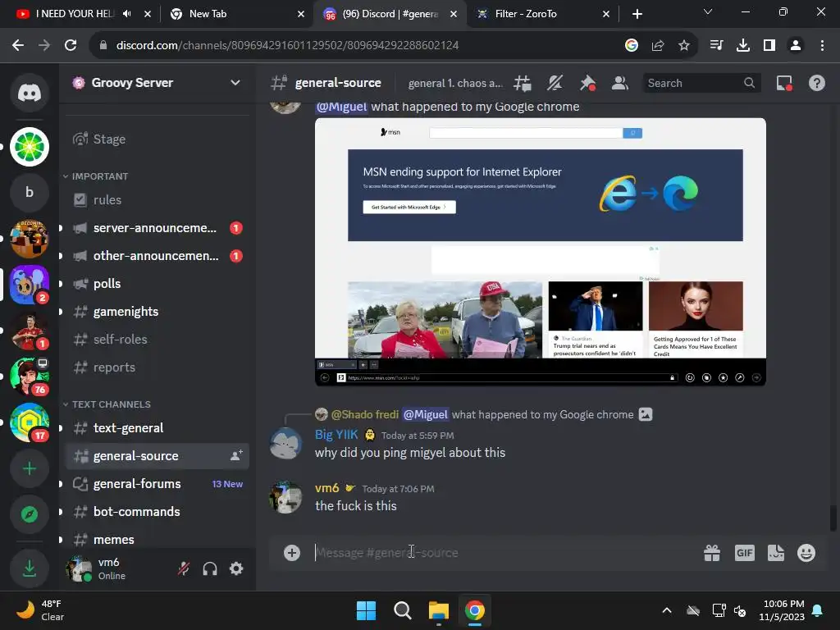Open the memes channel
840x630 pixels.
[x=157, y=538]
